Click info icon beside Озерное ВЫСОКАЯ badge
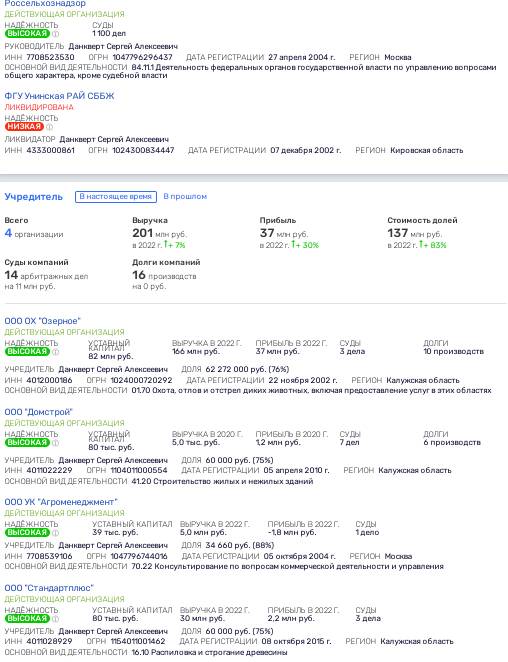 pos(55,352)
